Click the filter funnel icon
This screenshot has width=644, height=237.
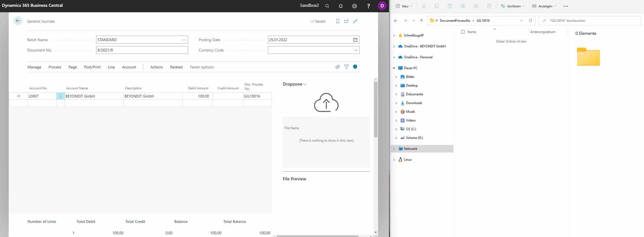346,67
